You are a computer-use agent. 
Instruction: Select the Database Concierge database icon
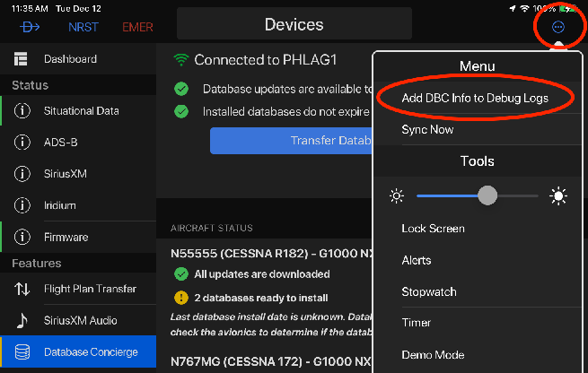[x=22, y=352]
